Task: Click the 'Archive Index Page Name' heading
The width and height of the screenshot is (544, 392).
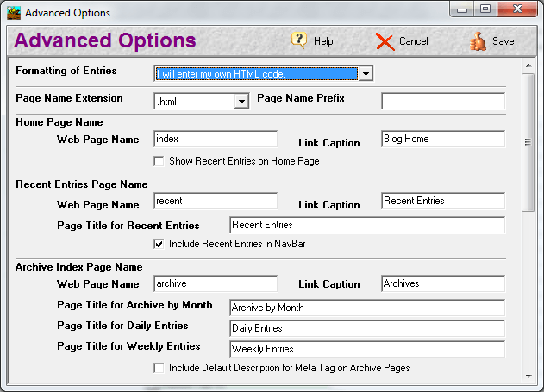Action: pos(79,267)
